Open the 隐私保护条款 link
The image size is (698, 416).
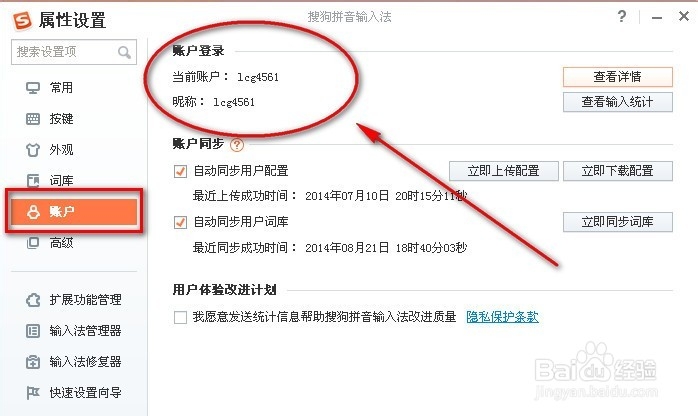tap(502, 317)
